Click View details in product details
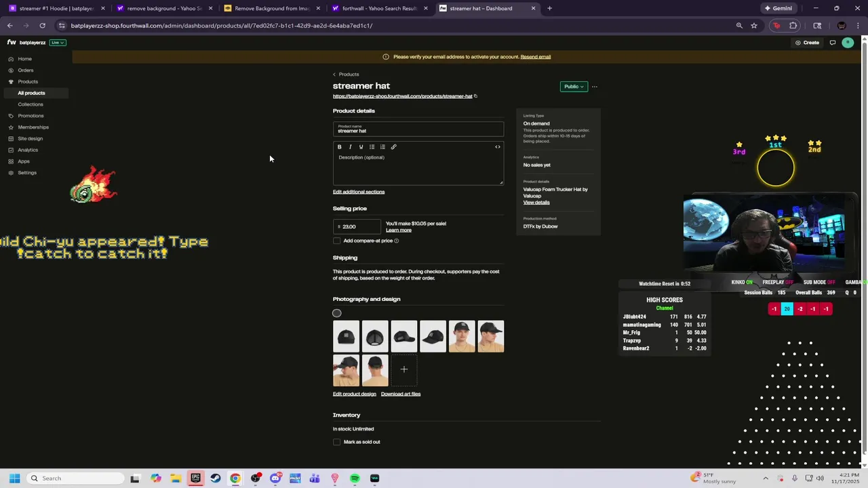This screenshot has width=868, height=488. pyautogui.click(x=536, y=203)
